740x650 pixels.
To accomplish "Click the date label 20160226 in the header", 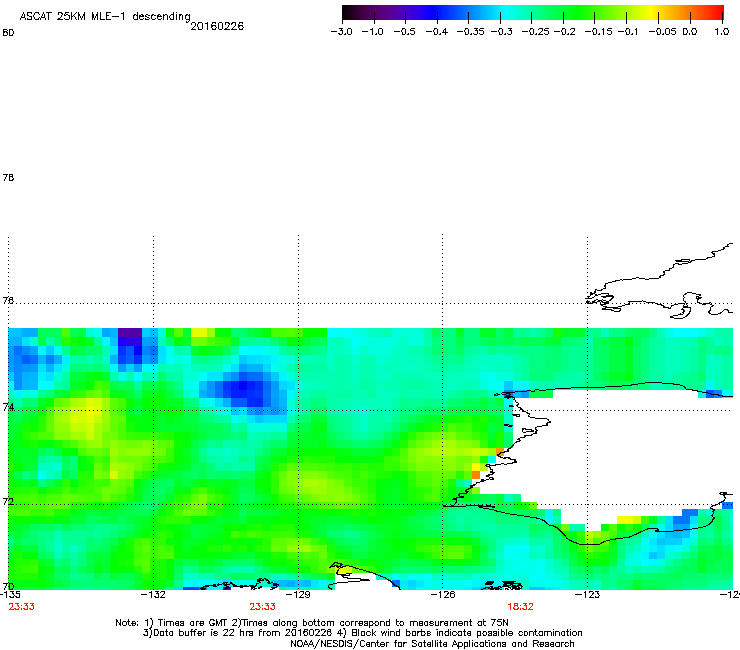I will (217, 26).
